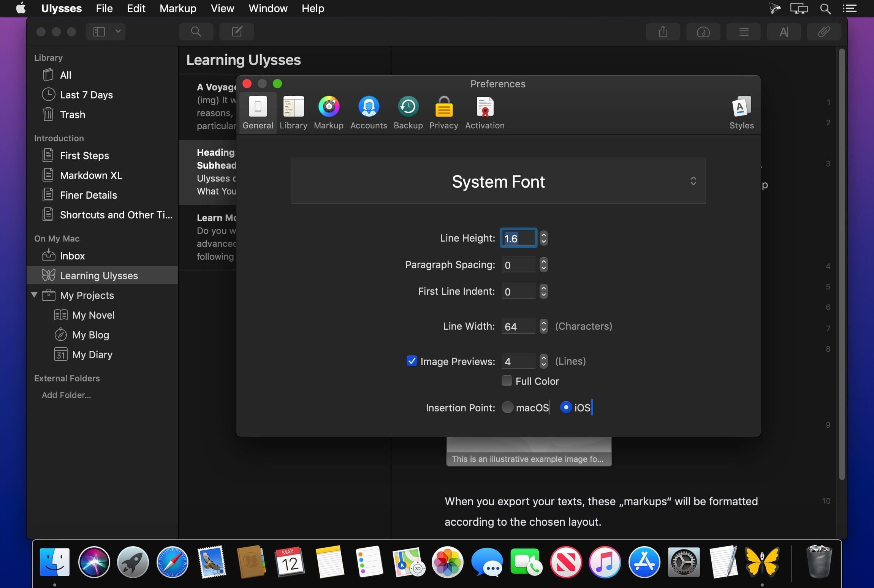Image resolution: width=874 pixels, height=588 pixels.
Task: Click Add Folder… under External Folders
Action: pos(66,395)
